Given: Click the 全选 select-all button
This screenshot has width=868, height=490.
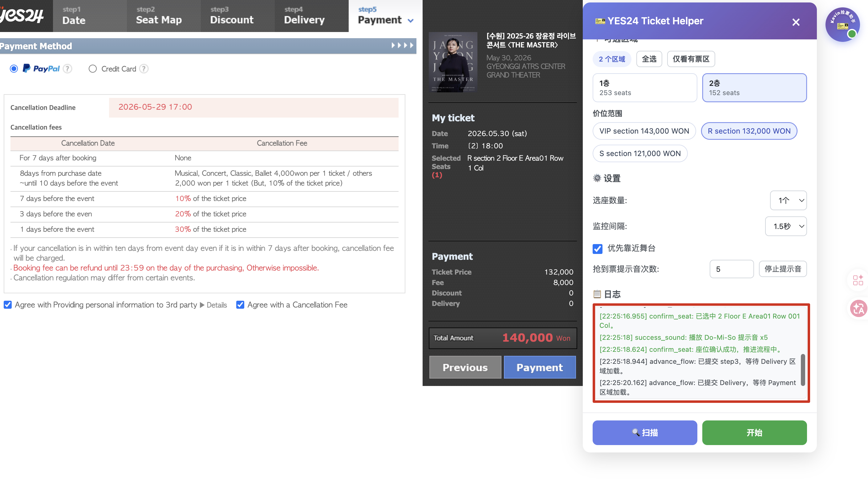Looking at the screenshot, I should click(x=649, y=59).
